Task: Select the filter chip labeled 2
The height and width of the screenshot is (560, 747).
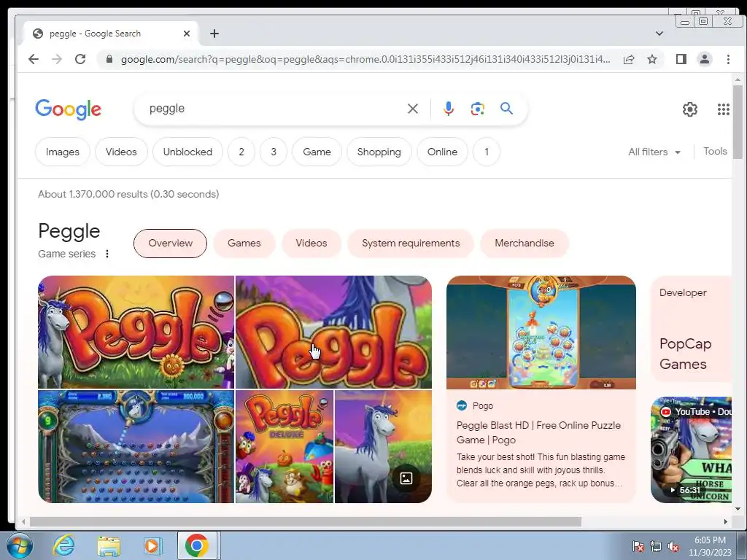Action: click(x=241, y=152)
